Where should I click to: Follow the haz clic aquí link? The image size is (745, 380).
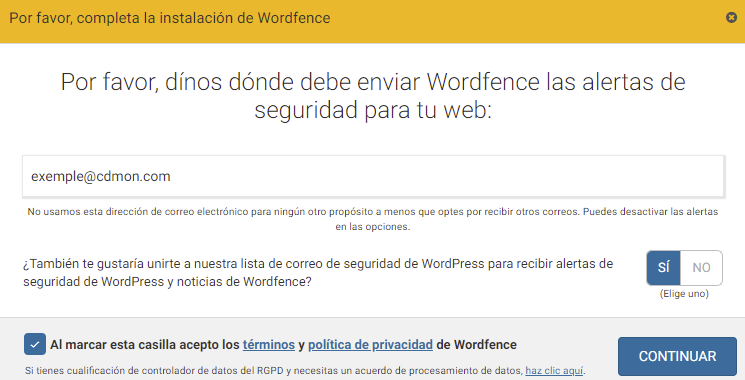[554, 370]
